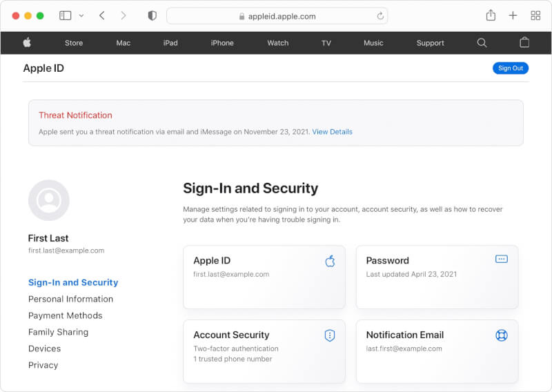Image resolution: width=552 pixels, height=392 pixels.
Task: Open the Support menu item
Action: click(430, 43)
